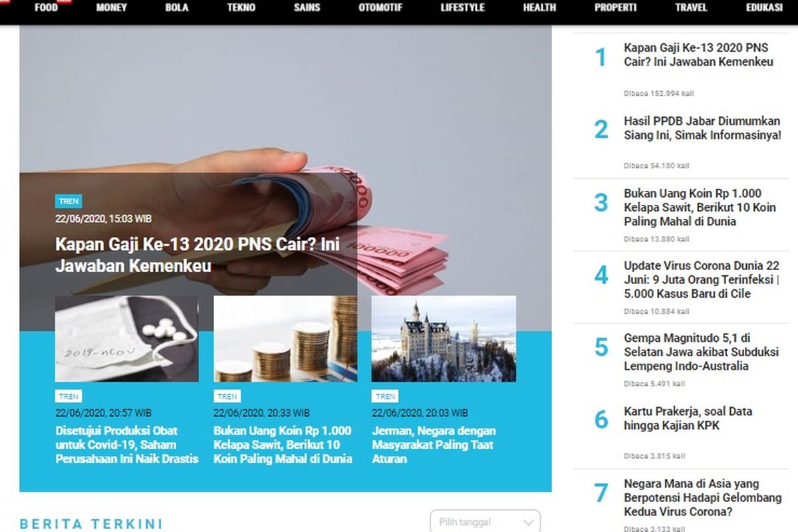798x532 pixels.
Task: Open Jerman, Negara dengan Masyarakat Paling Taat article
Action: [x=433, y=445]
